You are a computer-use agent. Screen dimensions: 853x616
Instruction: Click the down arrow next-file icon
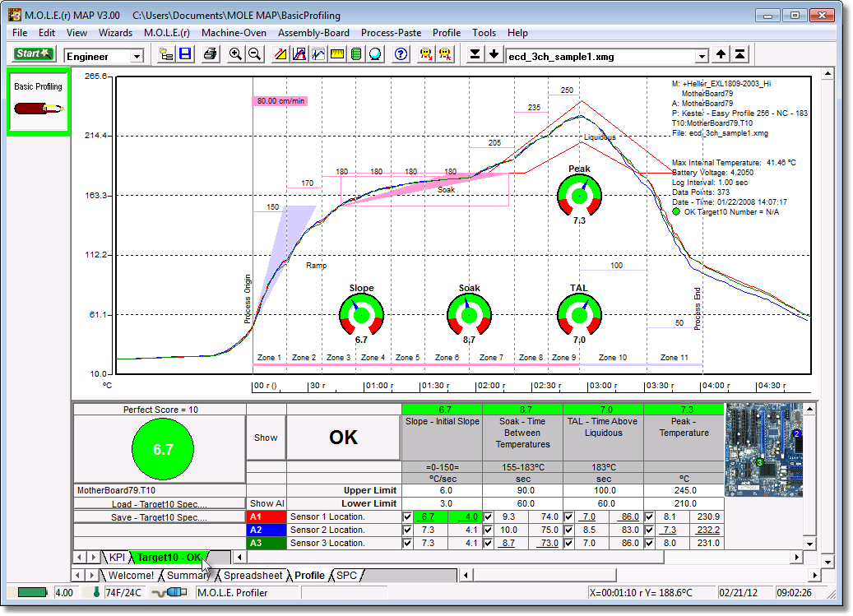(494, 54)
